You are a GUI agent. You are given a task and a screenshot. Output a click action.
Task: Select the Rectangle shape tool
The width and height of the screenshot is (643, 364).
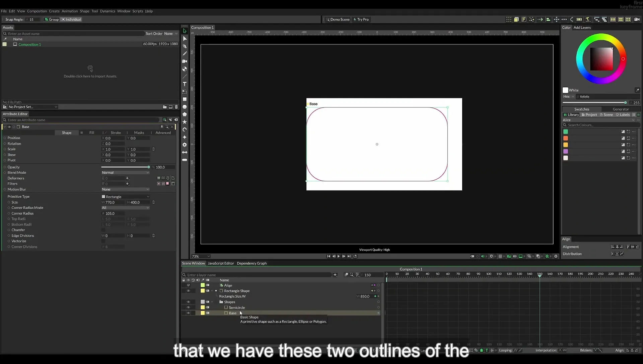click(x=185, y=99)
